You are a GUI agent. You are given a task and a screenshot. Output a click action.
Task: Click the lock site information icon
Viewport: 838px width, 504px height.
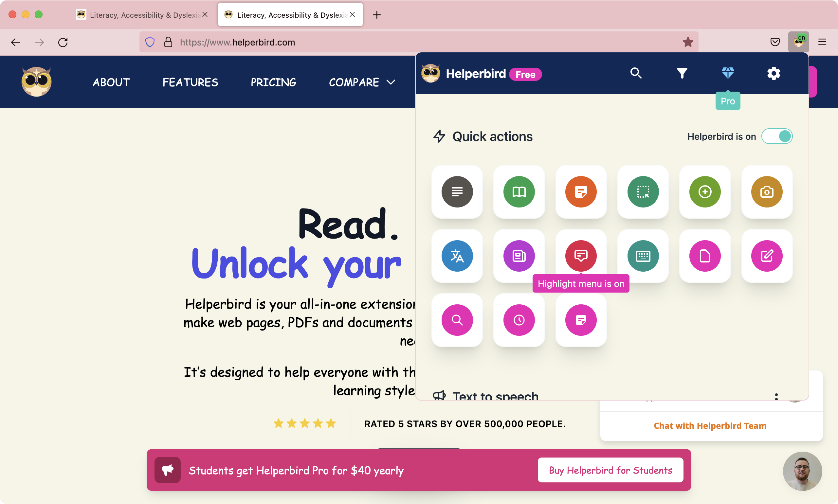tap(168, 42)
